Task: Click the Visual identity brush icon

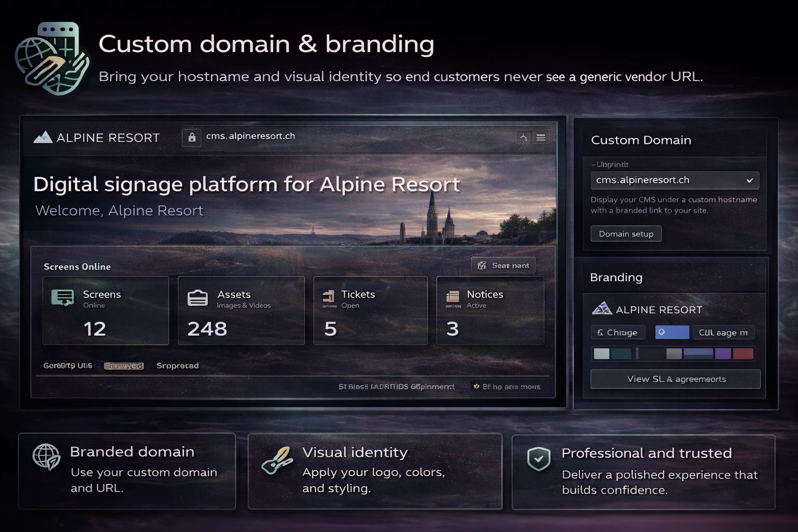Action: [277, 460]
